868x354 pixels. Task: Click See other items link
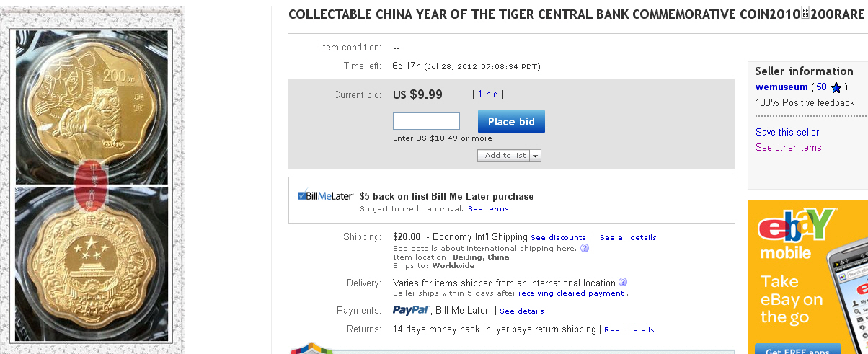pyautogui.click(x=788, y=147)
